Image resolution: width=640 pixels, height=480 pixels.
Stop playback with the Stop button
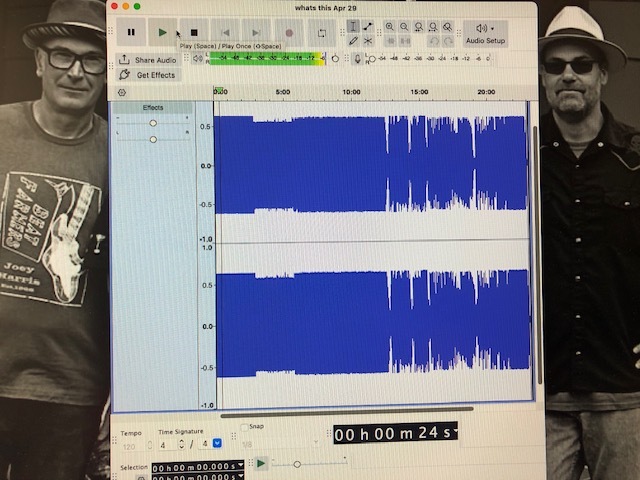tap(194, 32)
